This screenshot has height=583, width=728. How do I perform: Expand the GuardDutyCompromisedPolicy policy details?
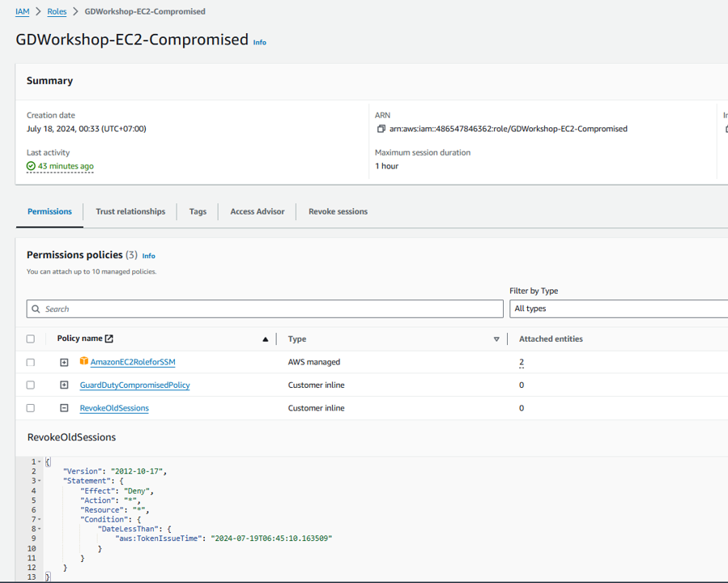pyautogui.click(x=64, y=385)
